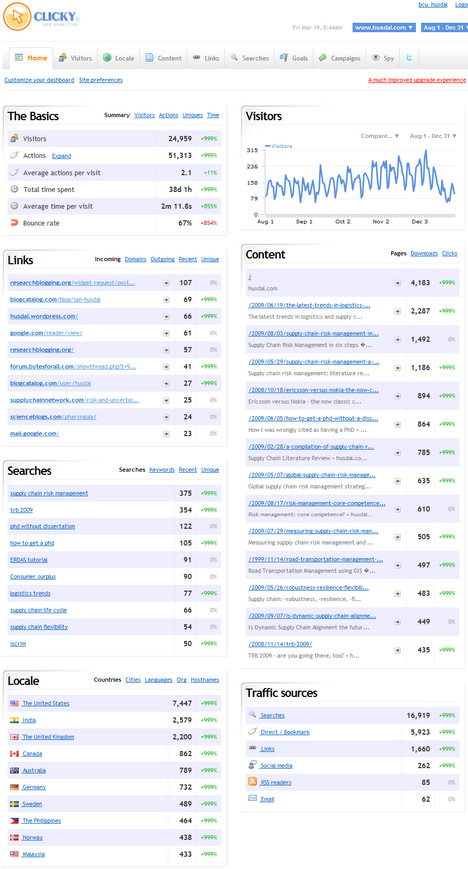The image size is (468, 869).
Task: Show Domains view in Links panel
Action: tap(135, 259)
